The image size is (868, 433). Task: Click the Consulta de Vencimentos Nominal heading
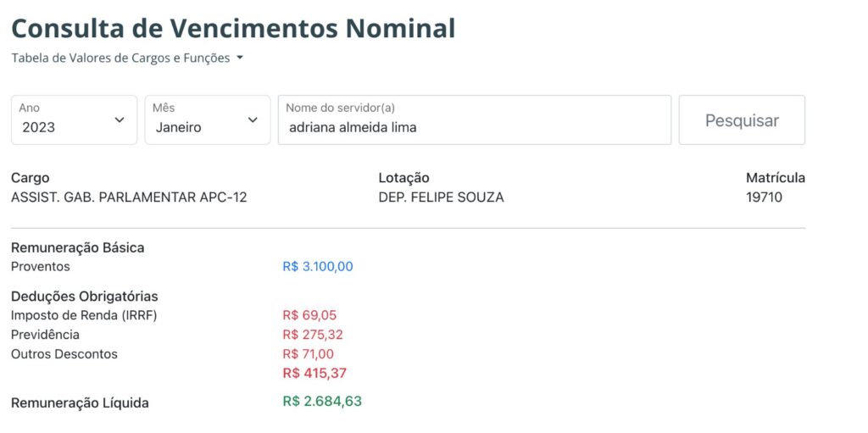[233, 28]
